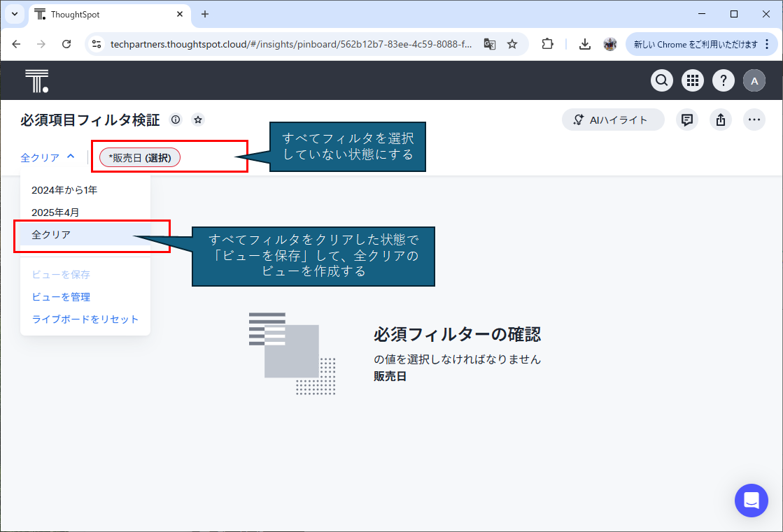Click the help question mark icon
The width and height of the screenshot is (783, 532).
pos(724,81)
